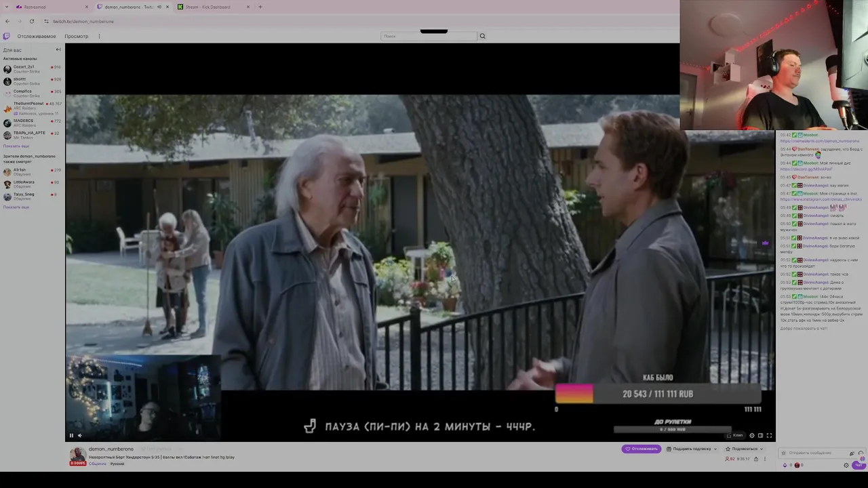Screen dimensions: 868x488
Task: Open Cozart_2s1 channel in sidebar
Action: click(32, 68)
